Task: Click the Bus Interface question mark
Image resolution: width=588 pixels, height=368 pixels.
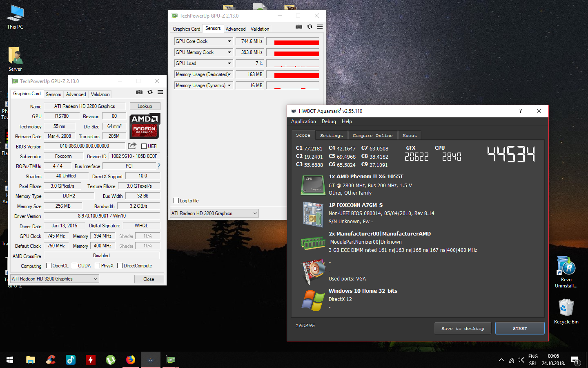Action: [159, 166]
